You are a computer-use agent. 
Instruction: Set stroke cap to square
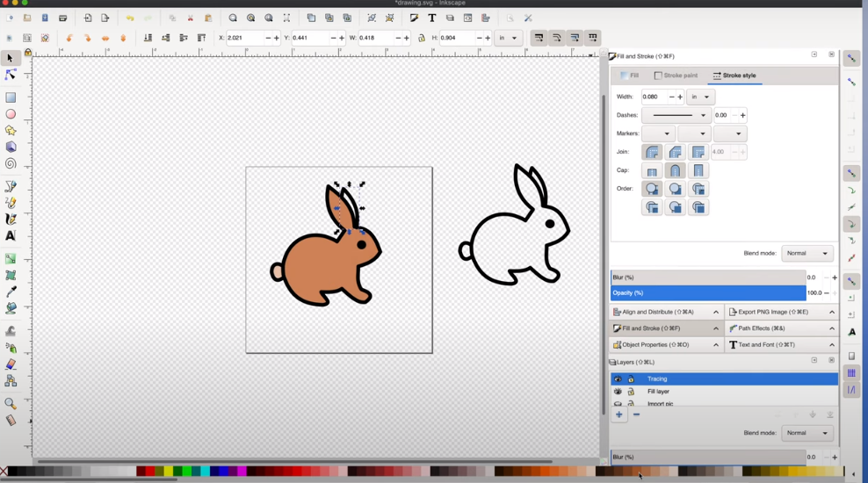point(698,170)
